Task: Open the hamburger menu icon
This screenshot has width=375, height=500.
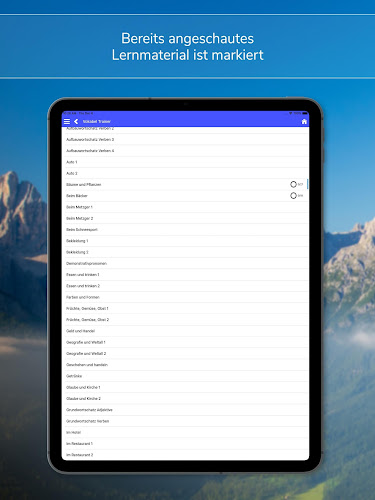Action: (x=67, y=122)
